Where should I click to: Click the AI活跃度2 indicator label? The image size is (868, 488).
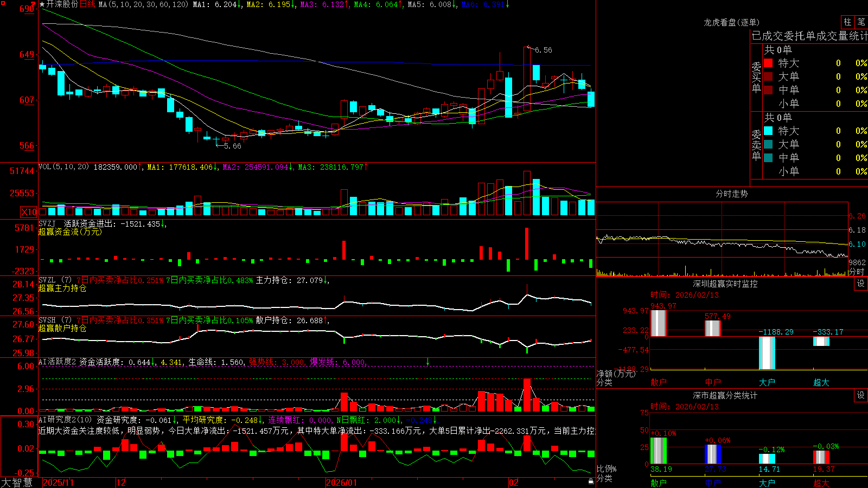click(x=58, y=362)
